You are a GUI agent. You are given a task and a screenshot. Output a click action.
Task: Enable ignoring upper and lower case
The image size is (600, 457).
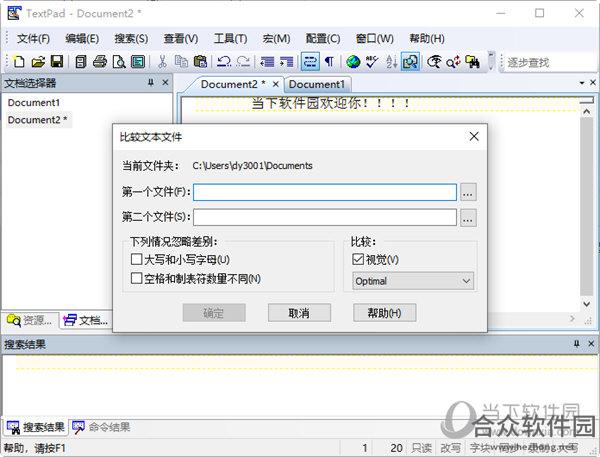pyautogui.click(x=136, y=260)
